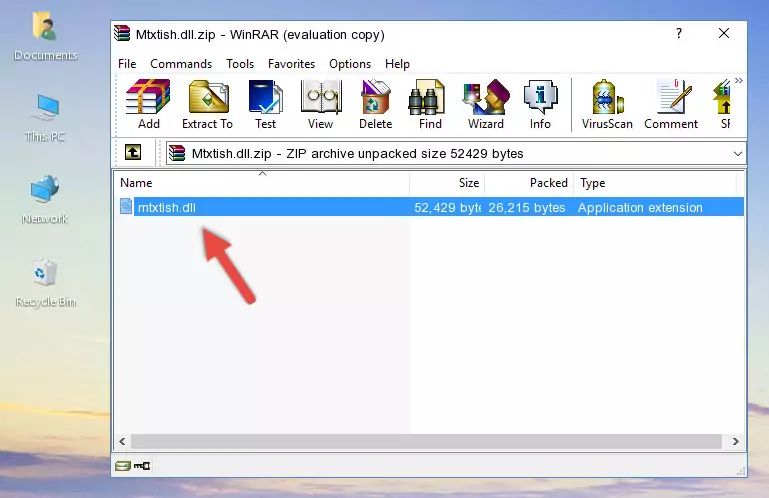Screen dimensions: 769x498
Task: Select the Extract To toolbar icon
Action: coord(207,104)
